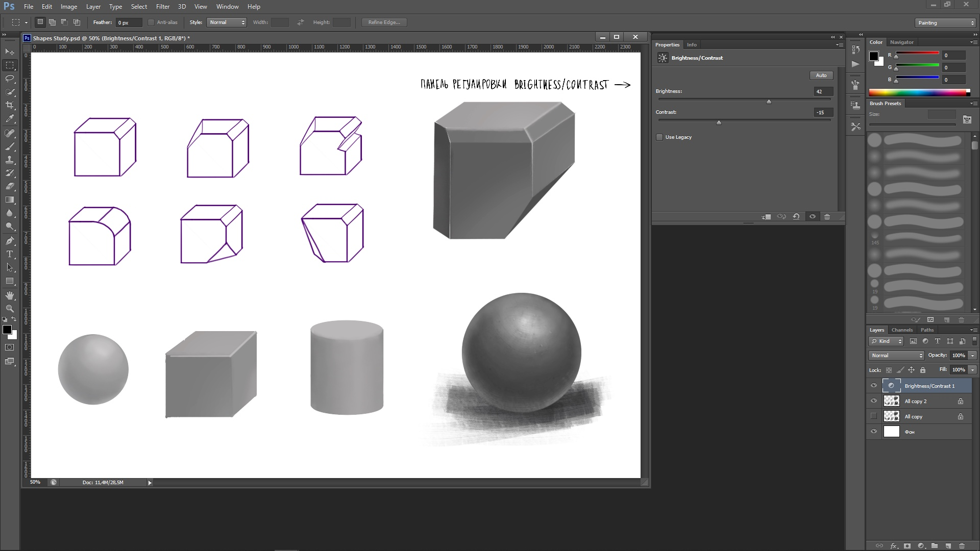
Task: Select the History Brush tool
Action: [10, 173]
